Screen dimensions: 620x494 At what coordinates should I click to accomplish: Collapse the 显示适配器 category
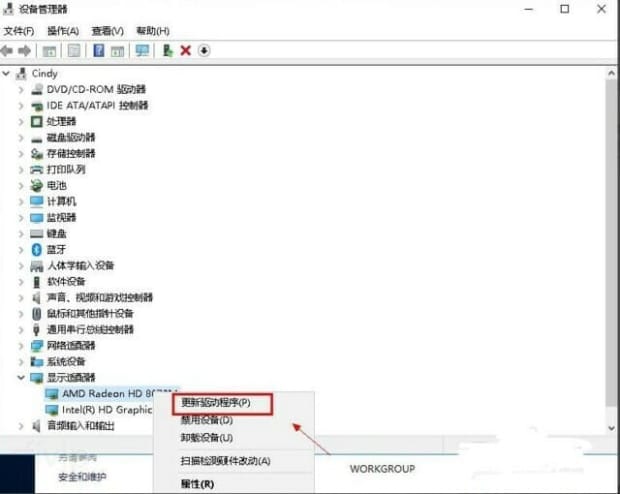(21, 377)
